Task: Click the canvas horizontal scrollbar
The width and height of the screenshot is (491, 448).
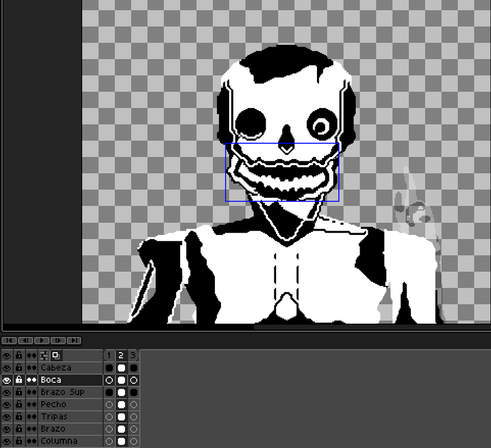Action: tap(372, 327)
